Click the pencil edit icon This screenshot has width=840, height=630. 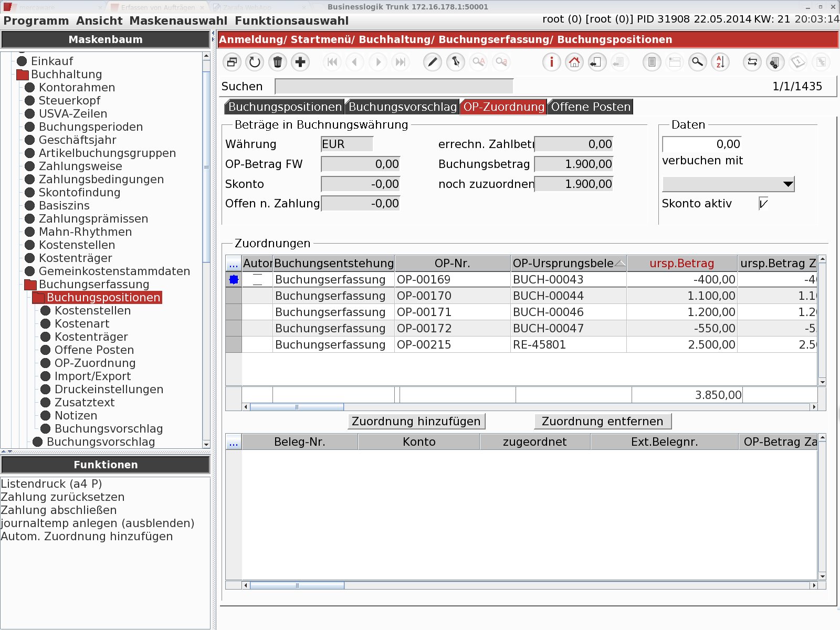coord(433,62)
